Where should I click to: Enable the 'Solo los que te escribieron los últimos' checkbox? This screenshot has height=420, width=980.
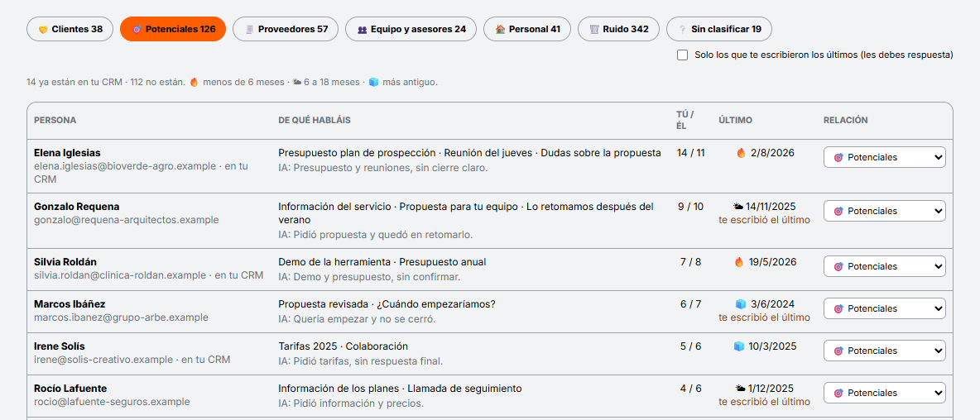tap(683, 55)
